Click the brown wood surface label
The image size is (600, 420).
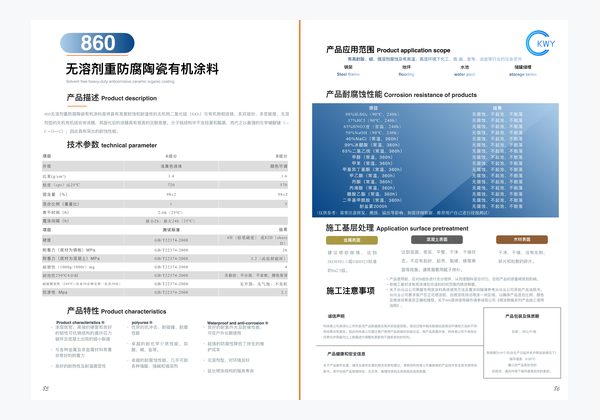tap(522, 239)
